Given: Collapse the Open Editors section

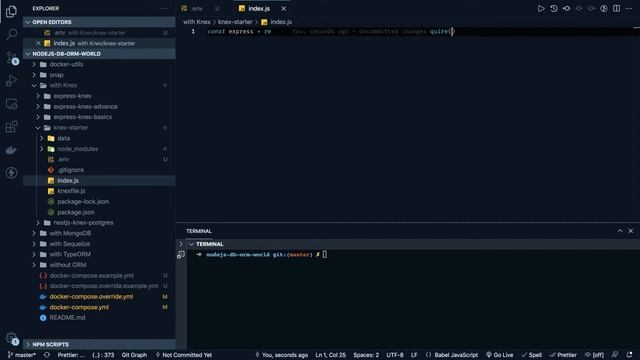Looking at the screenshot, I should 99,22.
